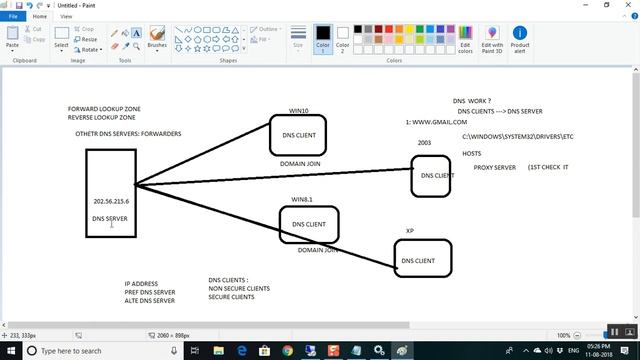
Task: Choose the Right arrow shape
Action: (x=216, y=40)
